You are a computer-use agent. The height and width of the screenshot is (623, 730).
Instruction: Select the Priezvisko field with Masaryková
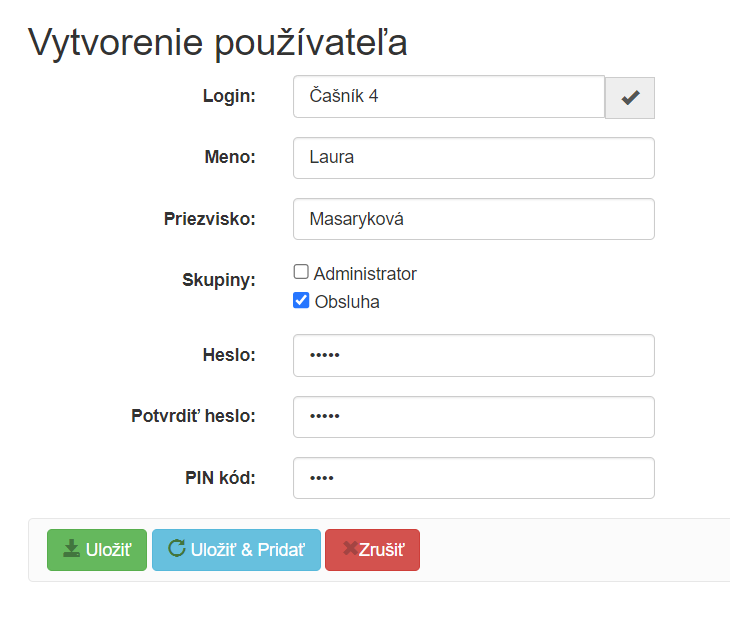point(473,219)
